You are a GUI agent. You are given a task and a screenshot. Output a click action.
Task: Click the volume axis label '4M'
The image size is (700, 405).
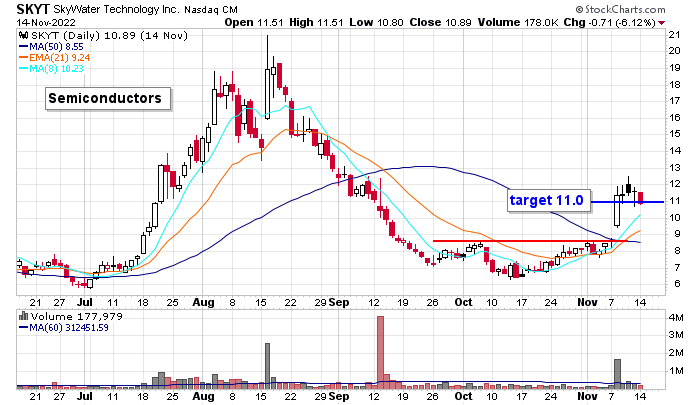click(675, 317)
